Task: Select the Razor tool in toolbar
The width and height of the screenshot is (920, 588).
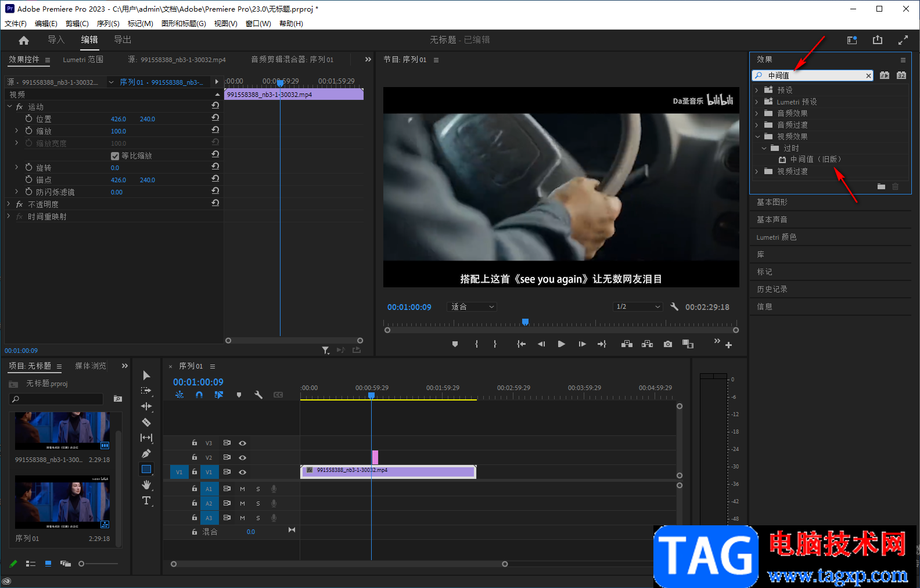Action: point(146,422)
